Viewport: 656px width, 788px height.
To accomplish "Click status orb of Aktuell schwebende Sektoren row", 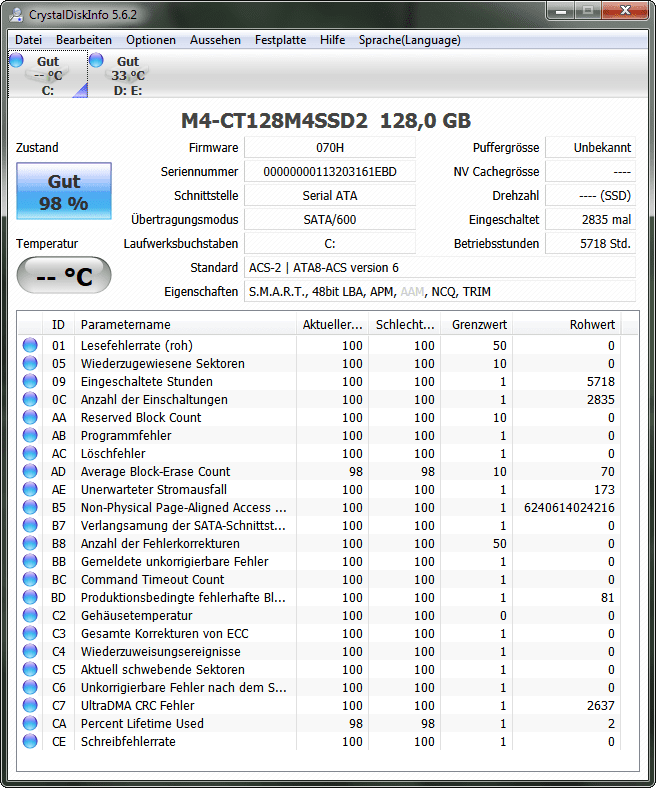I will click(x=30, y=669).
